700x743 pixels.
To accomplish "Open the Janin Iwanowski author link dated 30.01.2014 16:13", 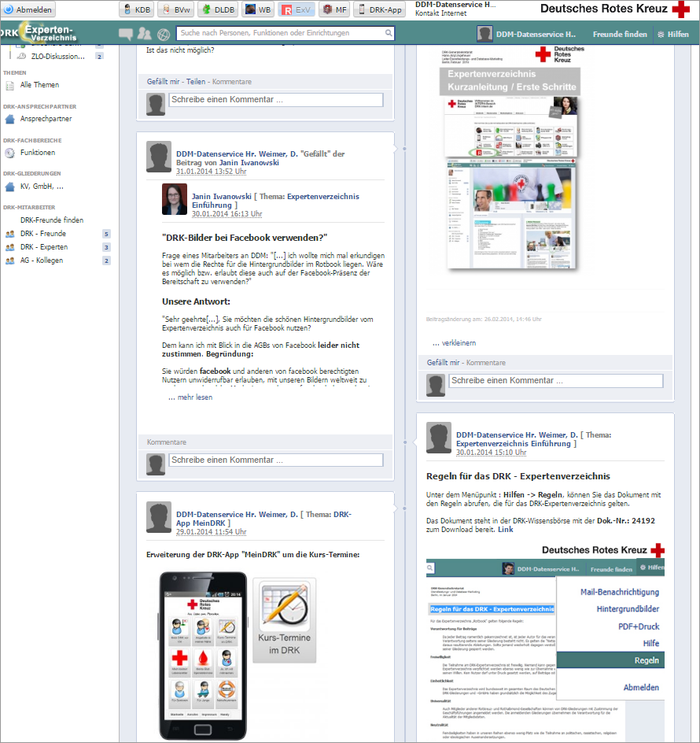I will click(x=221, y=196).
